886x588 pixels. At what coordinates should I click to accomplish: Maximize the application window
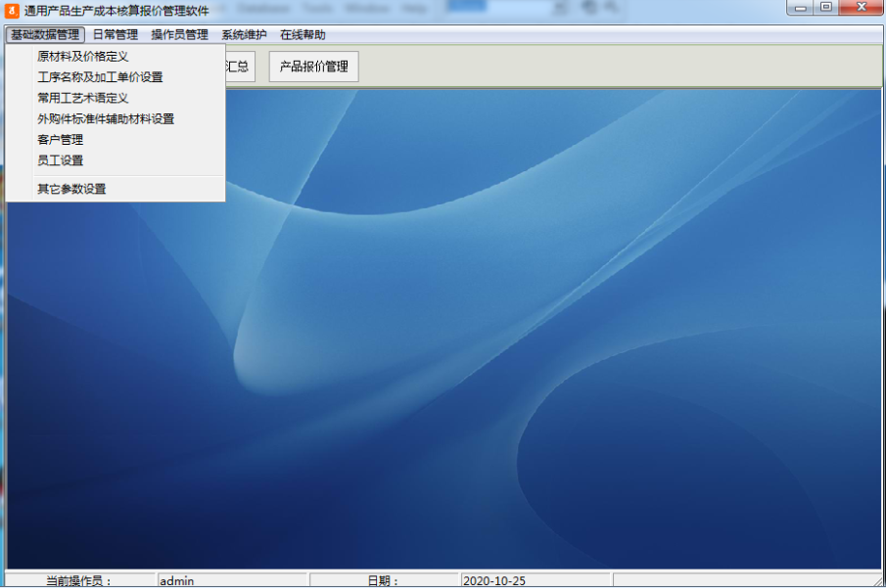pos(826,8)
